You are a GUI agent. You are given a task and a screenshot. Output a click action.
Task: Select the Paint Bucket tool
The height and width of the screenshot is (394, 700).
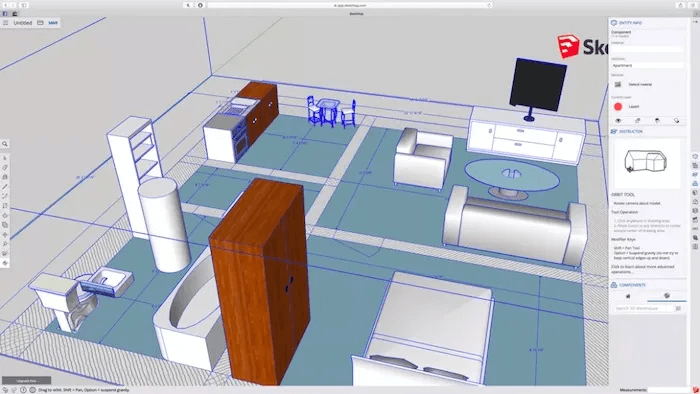(x=5, y=177)
